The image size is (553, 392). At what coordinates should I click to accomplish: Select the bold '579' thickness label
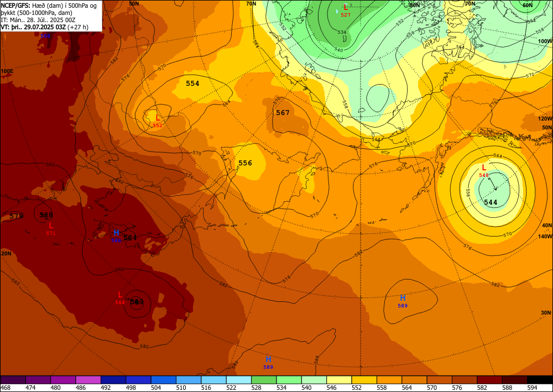click(16, 216)
